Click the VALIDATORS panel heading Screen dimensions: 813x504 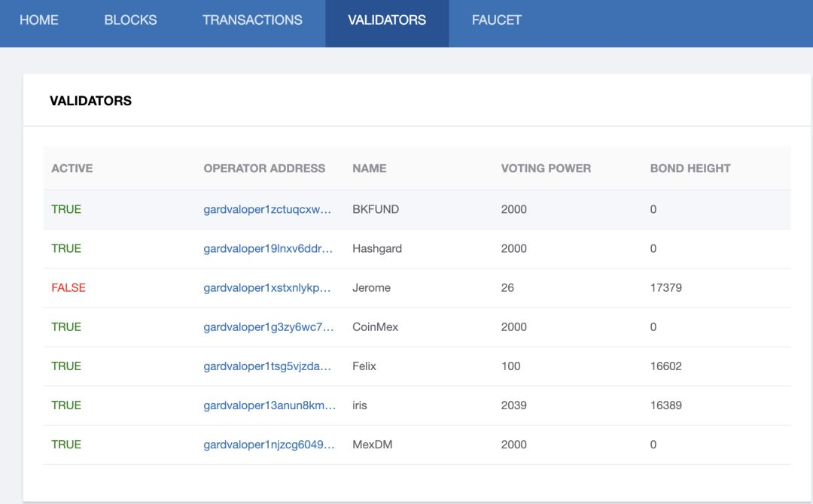(91, 101)
